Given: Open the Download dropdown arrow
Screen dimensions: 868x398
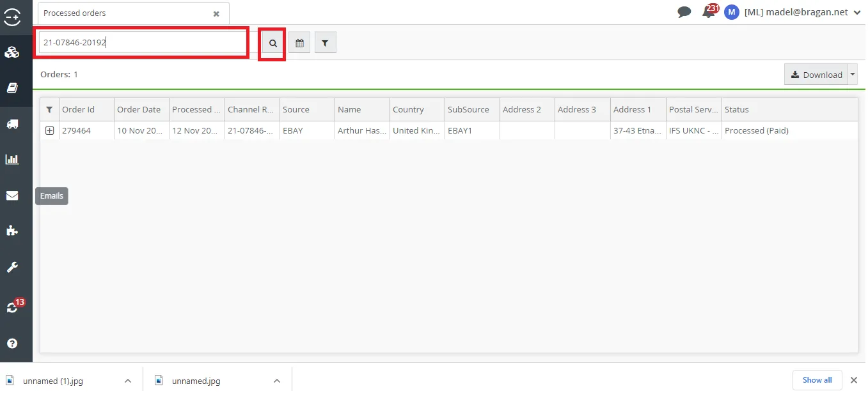Looking at the screenshot, I should [853, 75].
